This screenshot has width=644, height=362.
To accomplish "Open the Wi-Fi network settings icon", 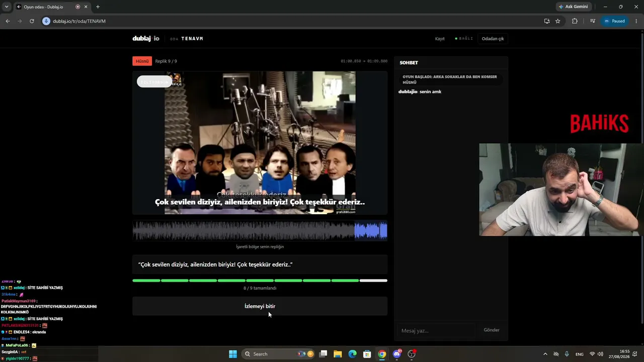I will (x=592, y=354).
